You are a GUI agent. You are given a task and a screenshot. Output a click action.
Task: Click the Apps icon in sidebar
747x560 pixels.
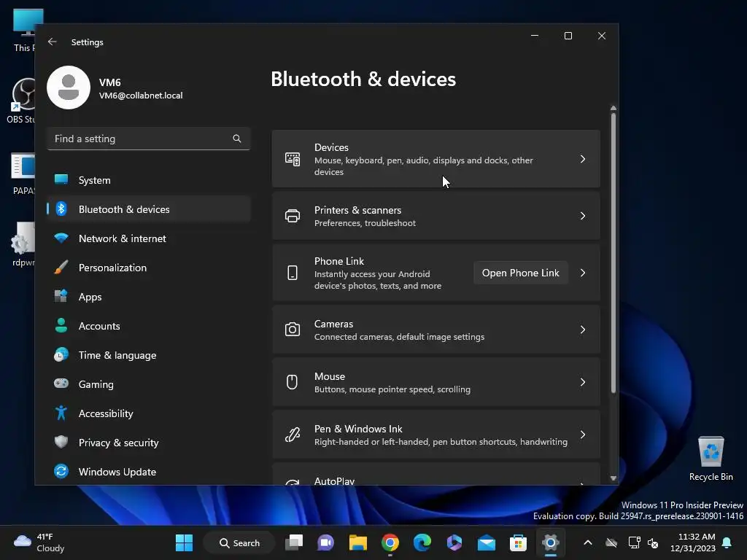coord(61,296)
